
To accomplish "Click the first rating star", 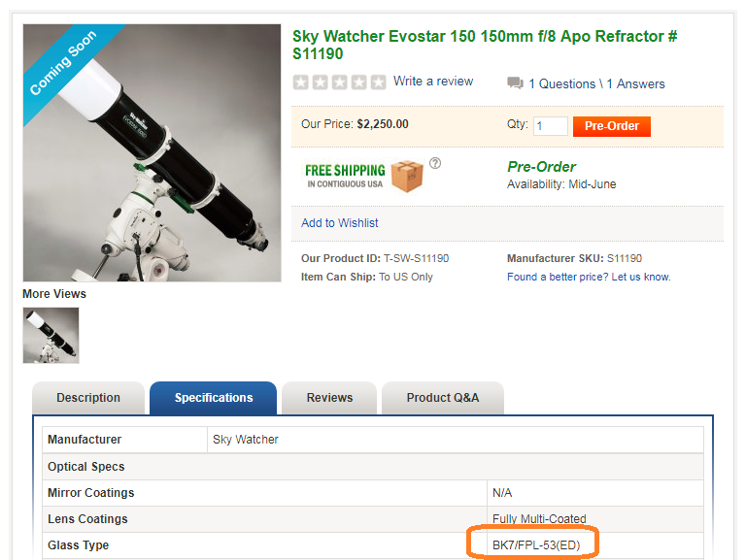I will click(x=301, y=82).
